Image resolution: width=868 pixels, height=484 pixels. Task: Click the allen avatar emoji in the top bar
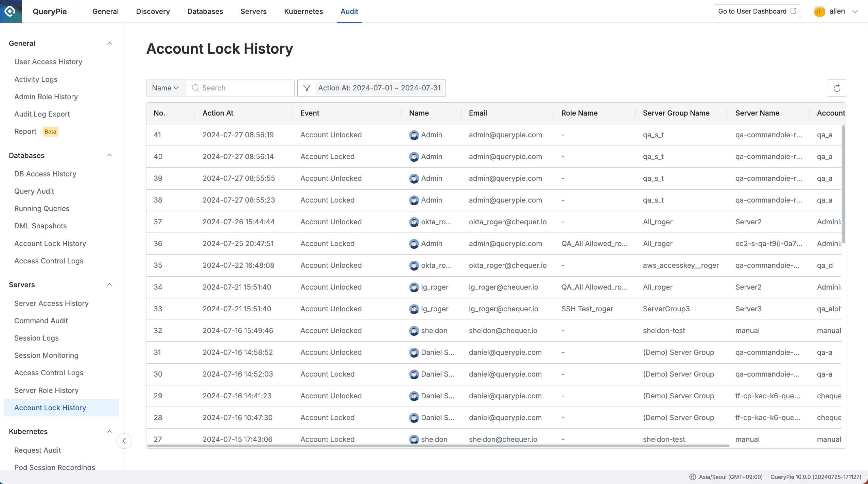[x=819, y=11]
